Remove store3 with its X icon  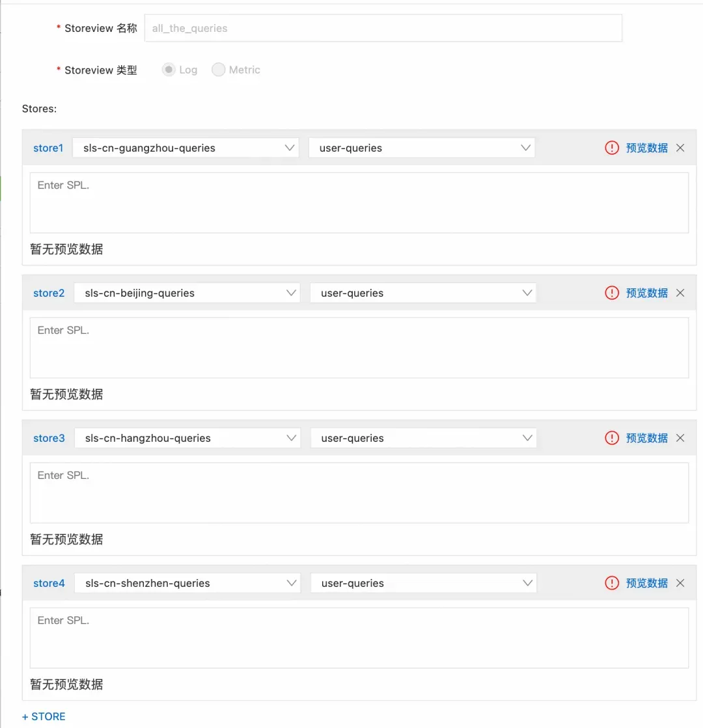pyautogui.click(x=680, y=438)
